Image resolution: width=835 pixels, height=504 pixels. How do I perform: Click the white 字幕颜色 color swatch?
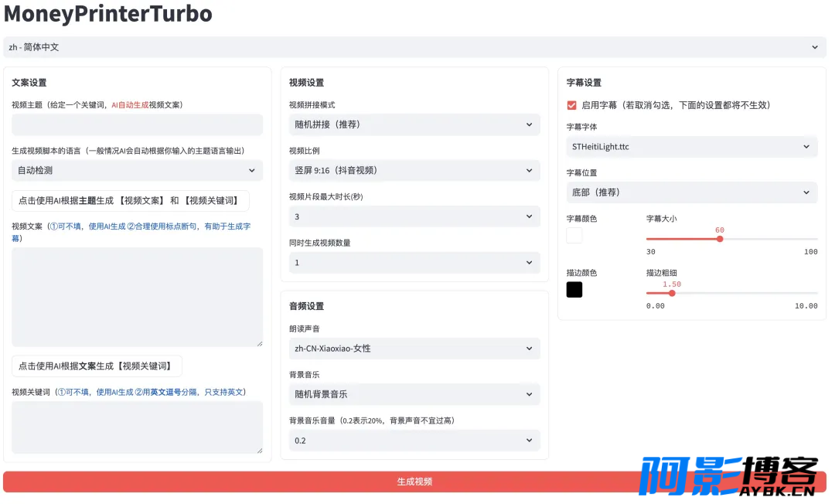574,235
